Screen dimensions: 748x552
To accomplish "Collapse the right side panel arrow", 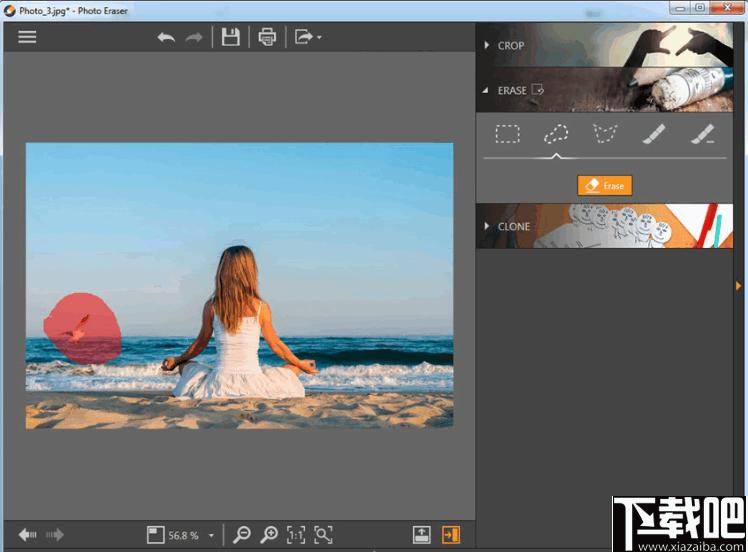I will point(738,286).
